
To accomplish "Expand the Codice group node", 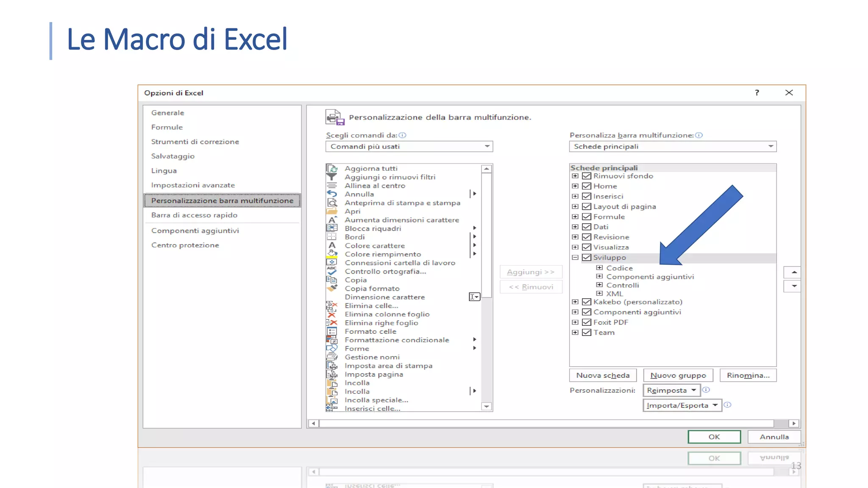I will click(x=599, y=268).
